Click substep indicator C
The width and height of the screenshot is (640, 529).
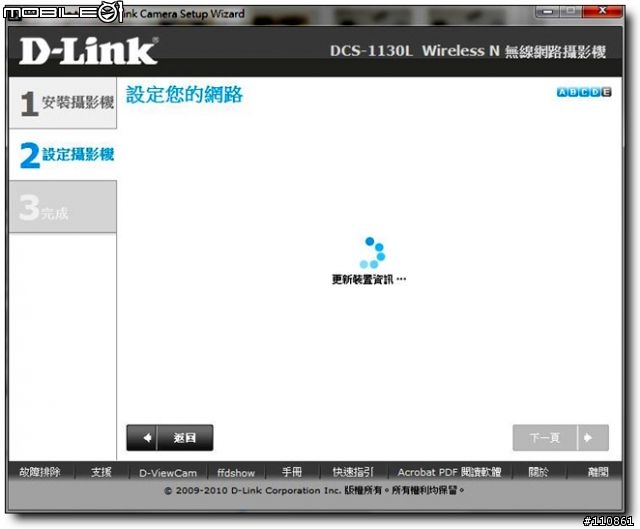[x=584, y=92]
